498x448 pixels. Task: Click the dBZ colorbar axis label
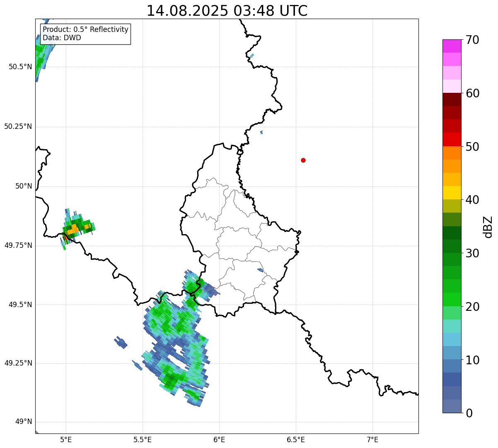pos(488,227)
